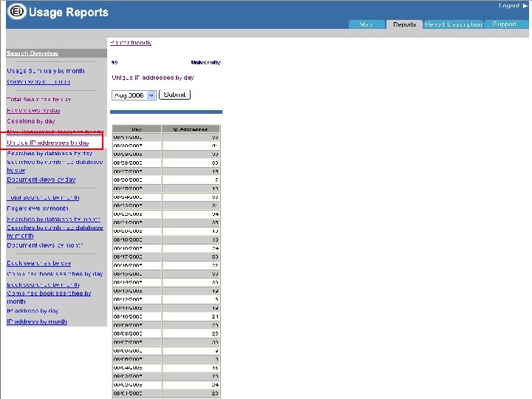Open Combined book searches by month
This screenshot has height=399, width=532.
pos(49,297)
